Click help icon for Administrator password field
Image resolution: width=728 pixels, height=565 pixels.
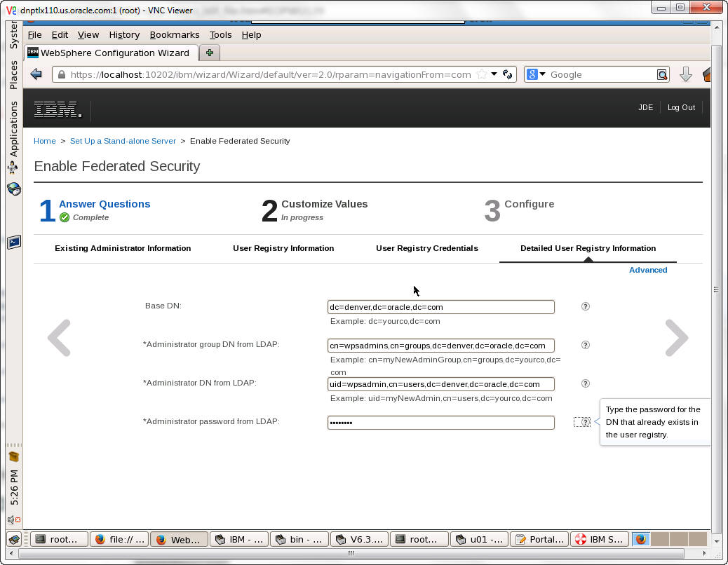[586, 422]
